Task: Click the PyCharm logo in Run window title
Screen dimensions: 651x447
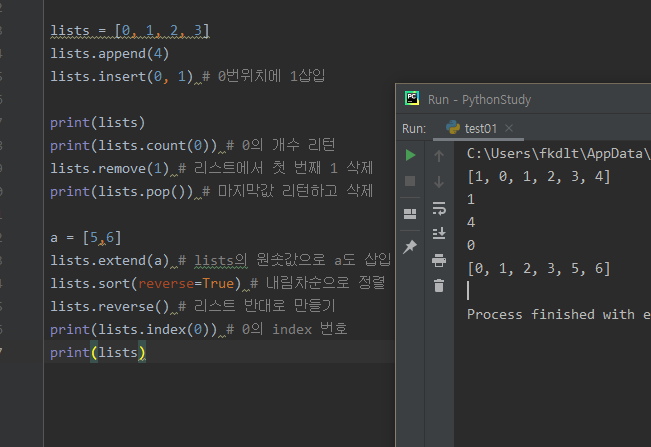Action: click(412, 99)
